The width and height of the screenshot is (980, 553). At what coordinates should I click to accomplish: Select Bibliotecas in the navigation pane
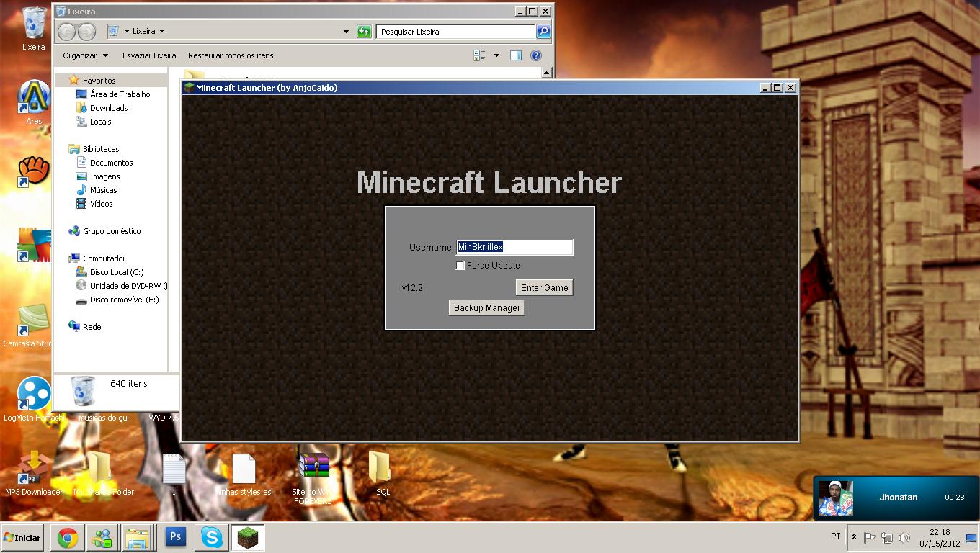pyautogui.click(x=101, y=149)
